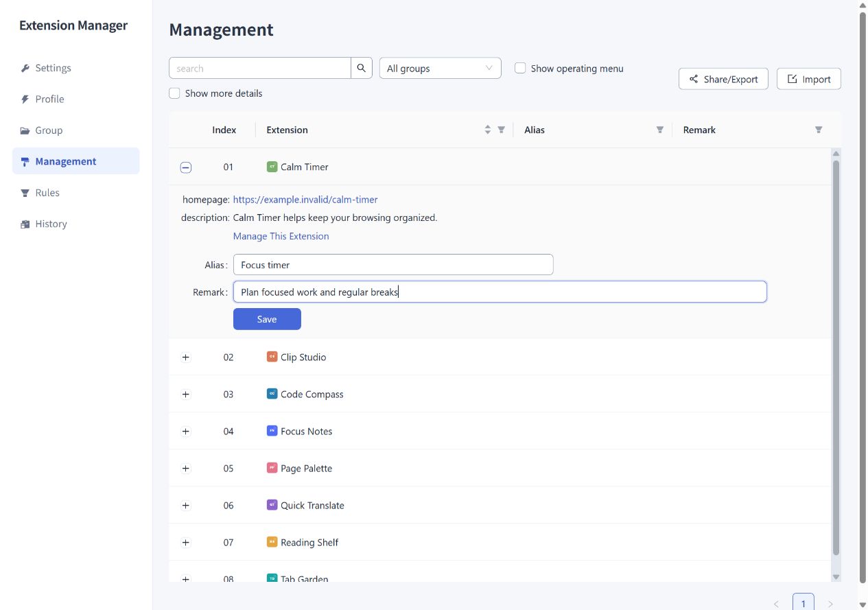
Task: Click the Index column header
Action: pyautogui.click(x=224, y=130)
